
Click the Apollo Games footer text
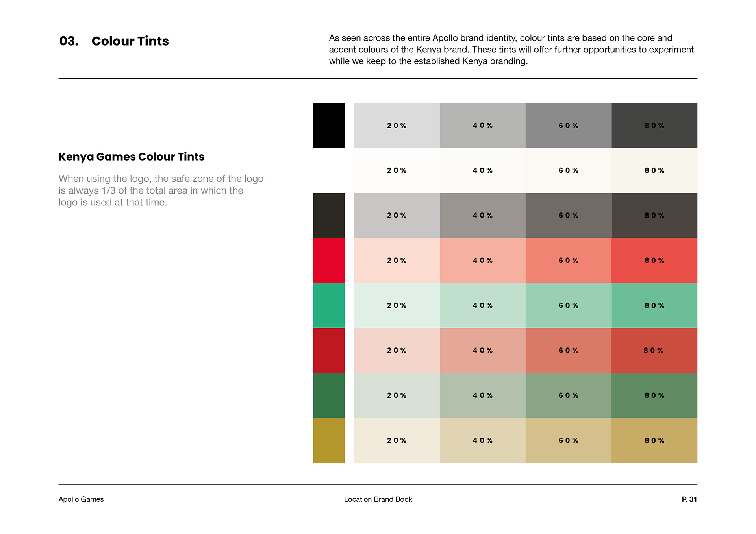[x=81, y=499]
